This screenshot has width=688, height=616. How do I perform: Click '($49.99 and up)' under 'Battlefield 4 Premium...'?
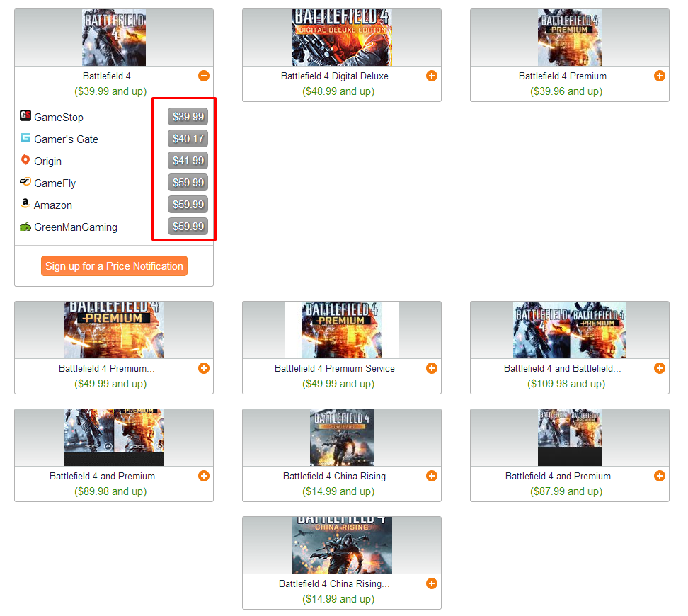pos(110,384)
